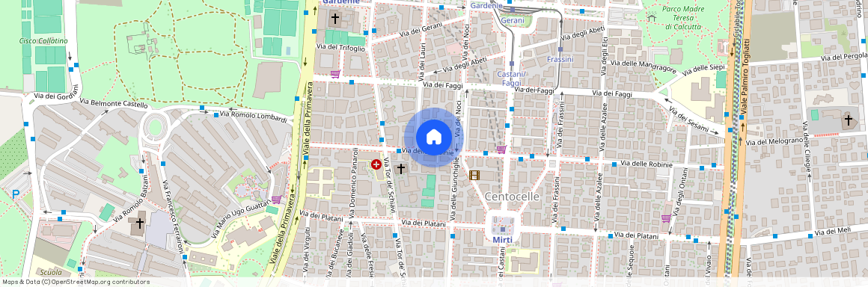This screenshot has width=868, height=287.
Task: Click the church cross above Via dei Trifoglio
Action: click(x=335, y=19)
